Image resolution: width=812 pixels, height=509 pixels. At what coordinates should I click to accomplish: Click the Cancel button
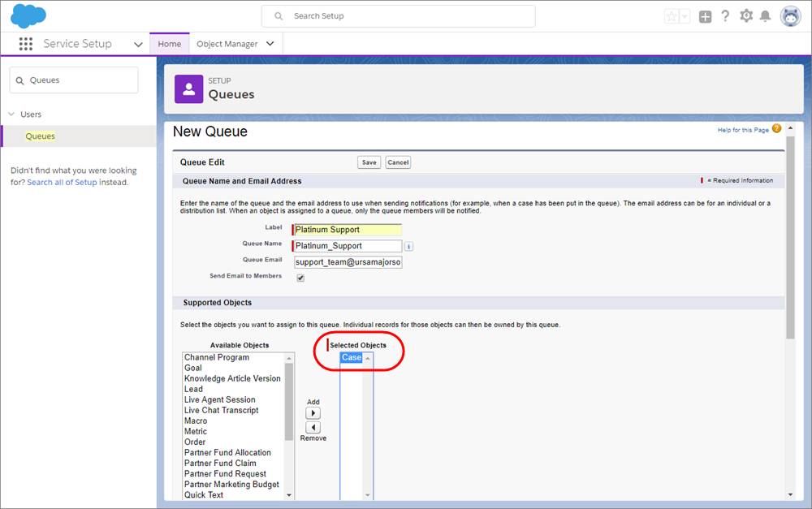(398, 162)
